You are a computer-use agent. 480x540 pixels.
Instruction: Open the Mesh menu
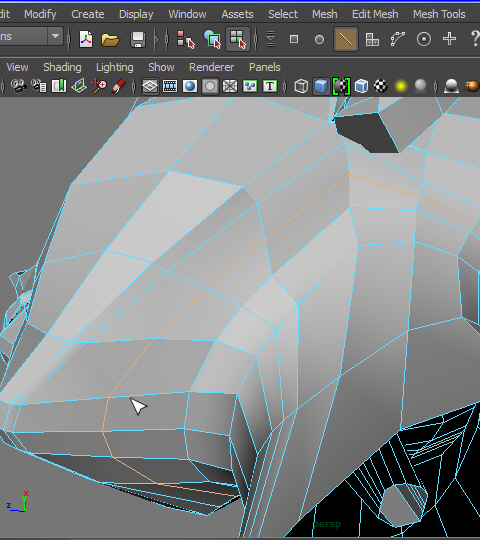pos(325,14)
